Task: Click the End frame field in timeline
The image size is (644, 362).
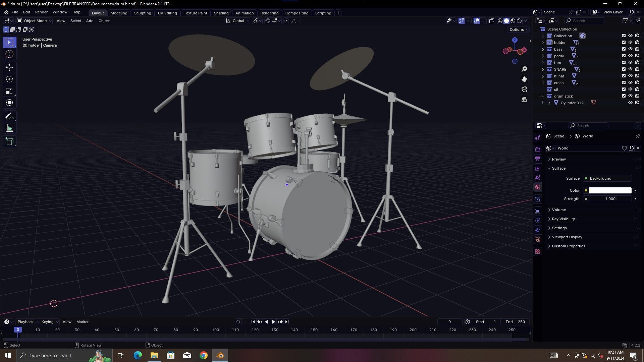Action: (x=515, y=322)
